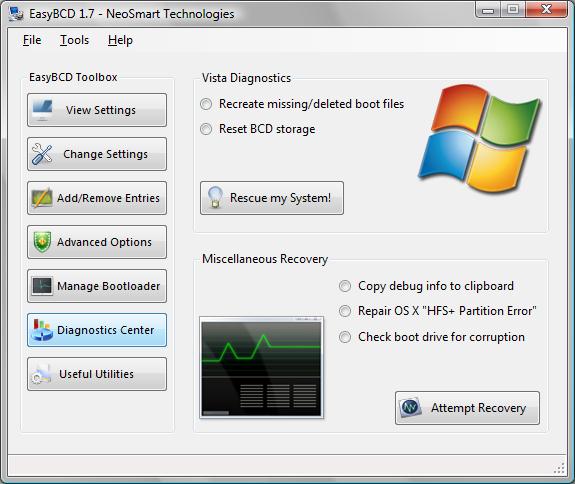575x484 pixels.
Task: Click the pencil icon on Add/Remove Entries
Action: 42,198
